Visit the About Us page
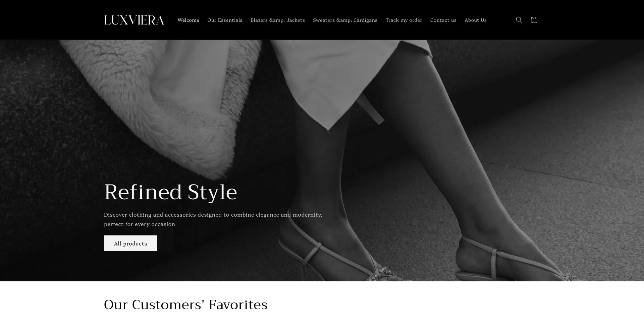This screenshot has height=333, width=644. [x=475, y=20]
